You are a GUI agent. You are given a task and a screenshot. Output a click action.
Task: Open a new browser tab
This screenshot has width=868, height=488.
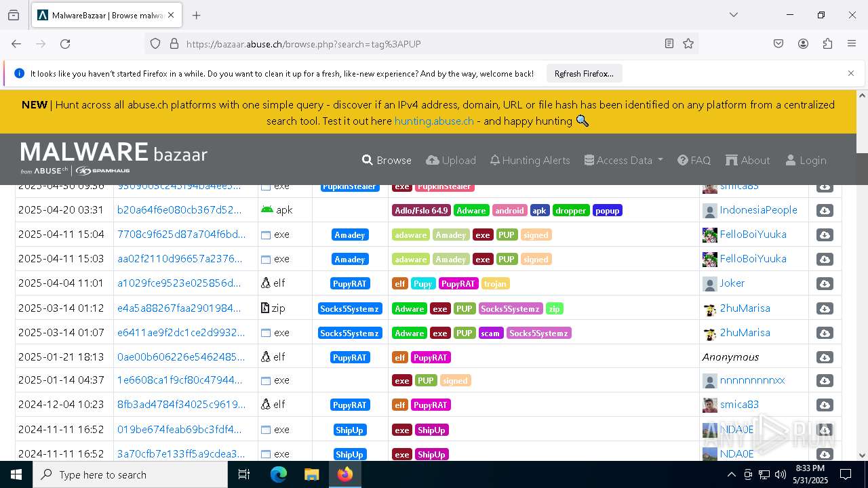tap(197, 15)
